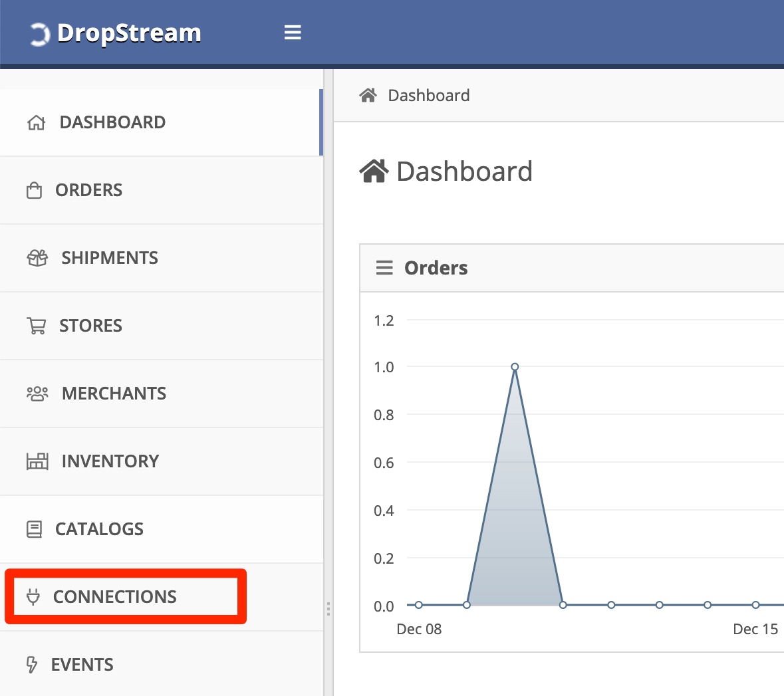The image size is (784, 696).
Task: Go to SHIPMENTS section
Action: (x=162, y=258)
